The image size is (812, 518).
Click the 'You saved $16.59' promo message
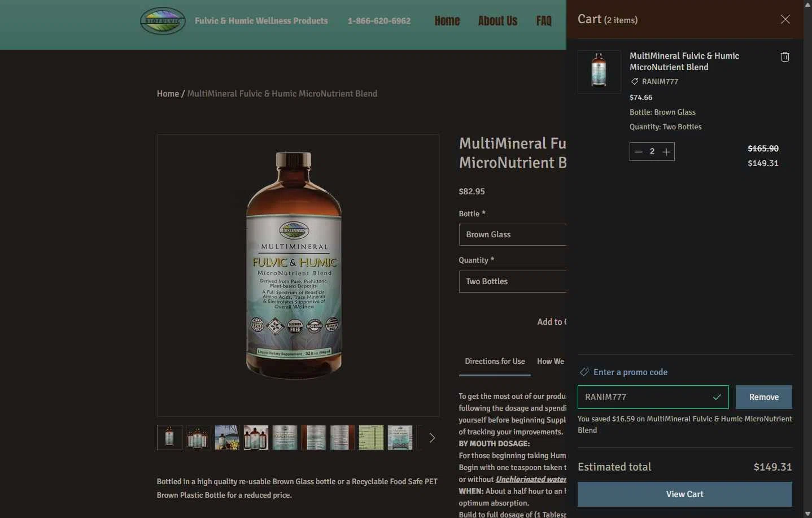pos(684,424)
